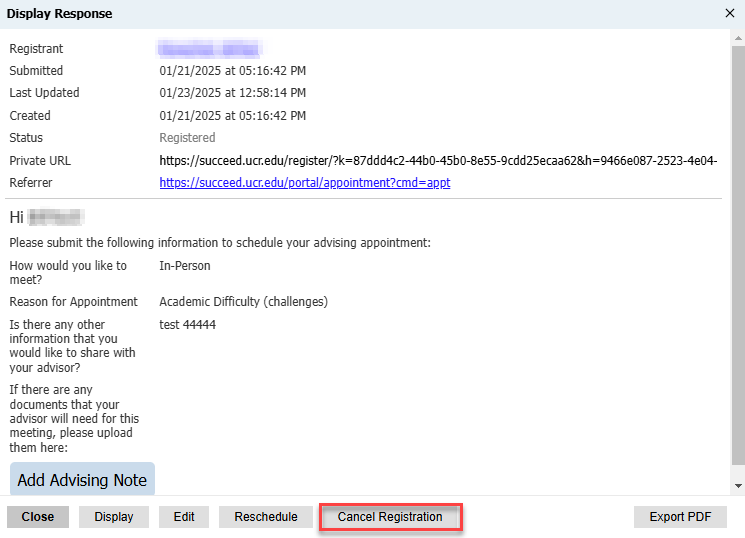This screenshot has width=745, height=538.
Task: Export the response as PDF
Action: (681, 517)
